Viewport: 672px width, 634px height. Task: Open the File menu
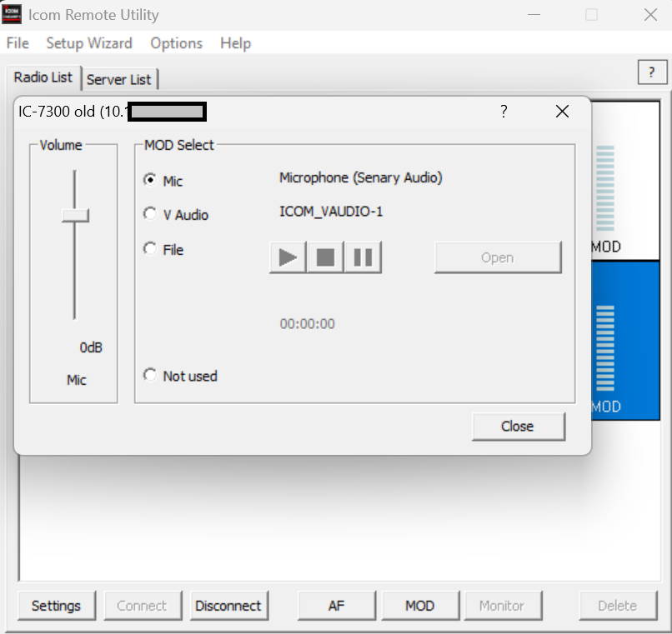tap(18, 43)
